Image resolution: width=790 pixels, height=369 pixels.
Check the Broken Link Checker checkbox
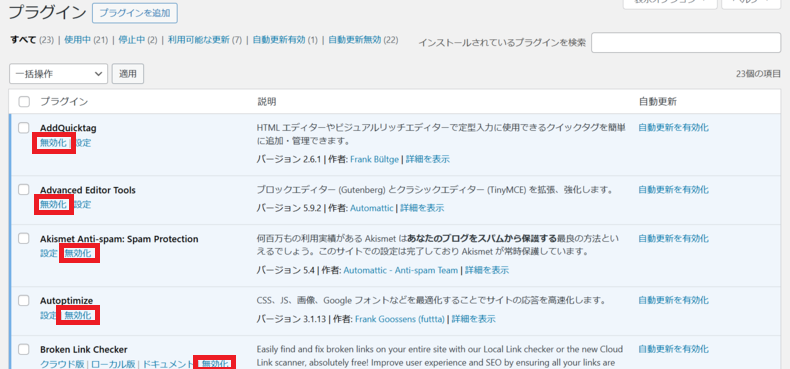(x=24, y=349)
